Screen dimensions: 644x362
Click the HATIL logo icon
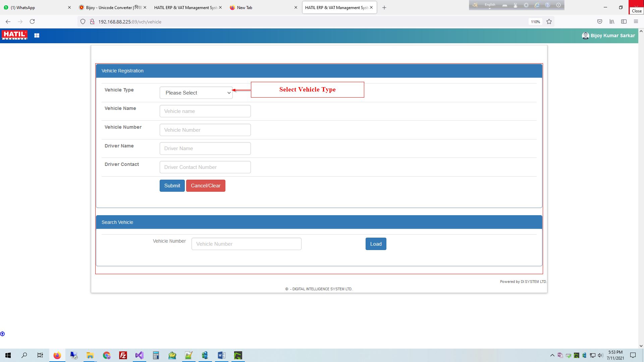[14, 35]
